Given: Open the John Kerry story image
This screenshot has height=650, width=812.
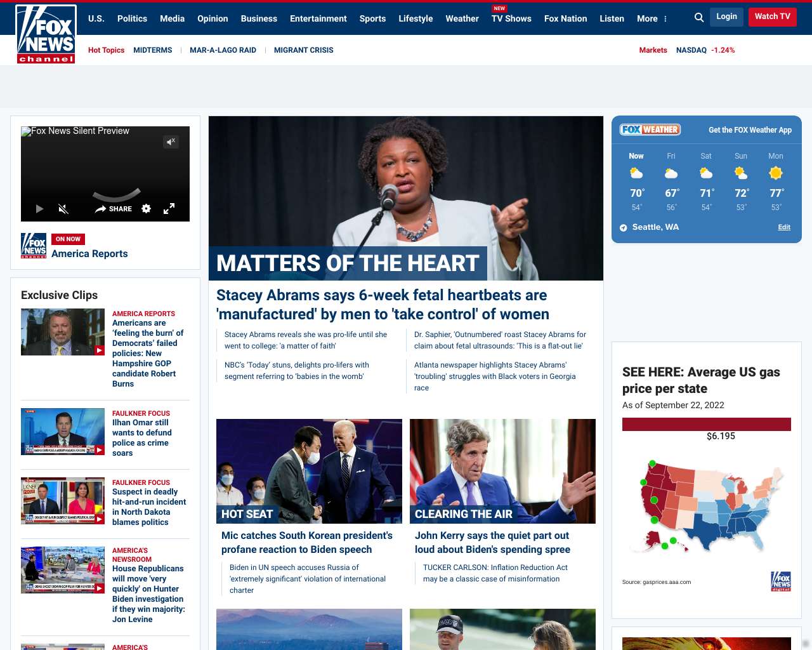Looking at the screenshot, I should click(x=502, y=471).
